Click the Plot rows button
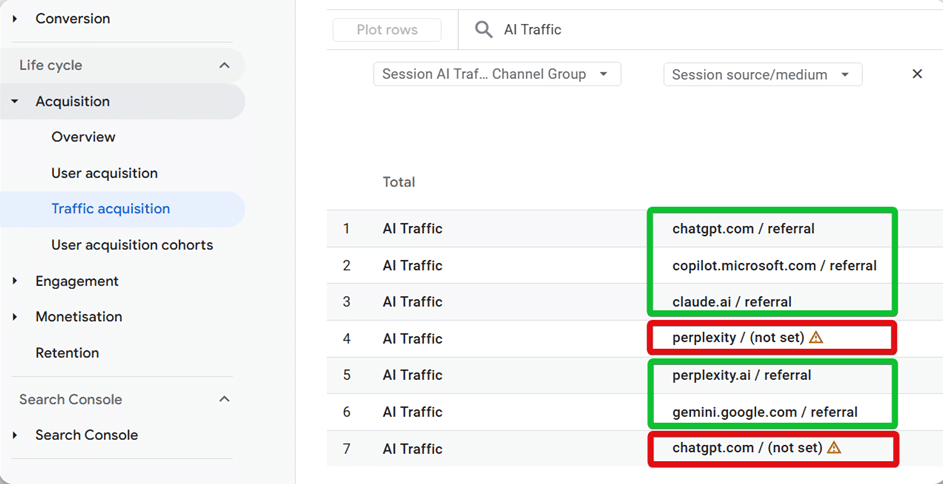 tap(387, 29)
